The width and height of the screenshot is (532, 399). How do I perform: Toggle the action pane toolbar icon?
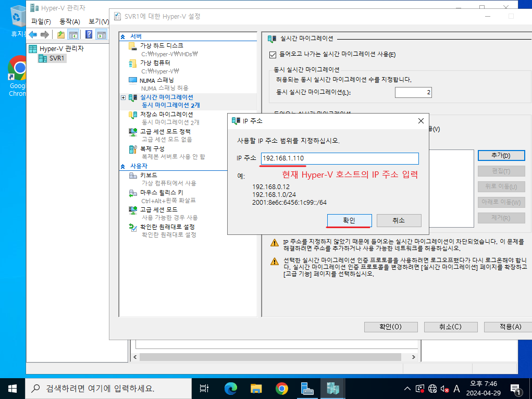coord(102,34)
